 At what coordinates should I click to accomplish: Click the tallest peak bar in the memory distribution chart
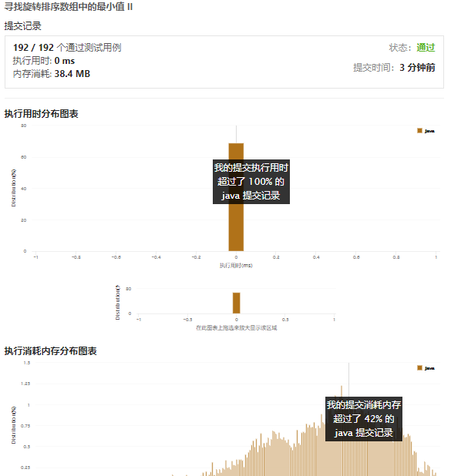(342, 391)
